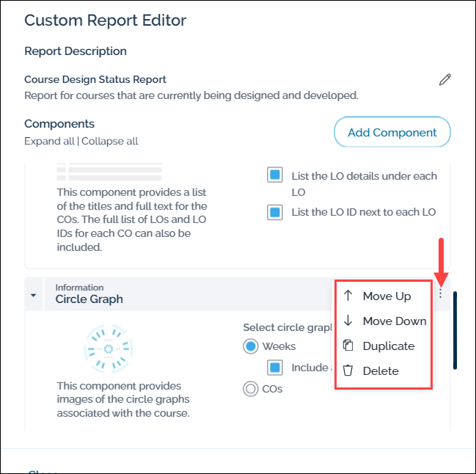This screenshot has height=474, width=476.
Task: Click the trash can icon beside Delete
Action: (x=348, y=371)
